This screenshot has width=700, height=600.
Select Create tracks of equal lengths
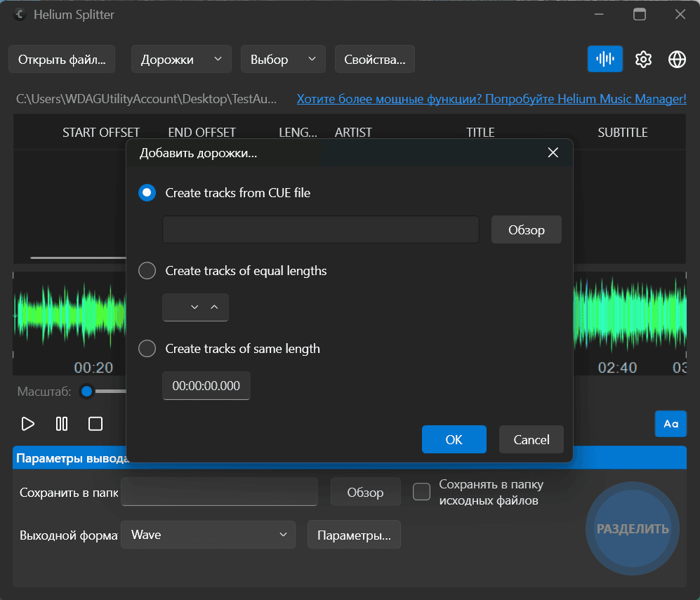147,270
